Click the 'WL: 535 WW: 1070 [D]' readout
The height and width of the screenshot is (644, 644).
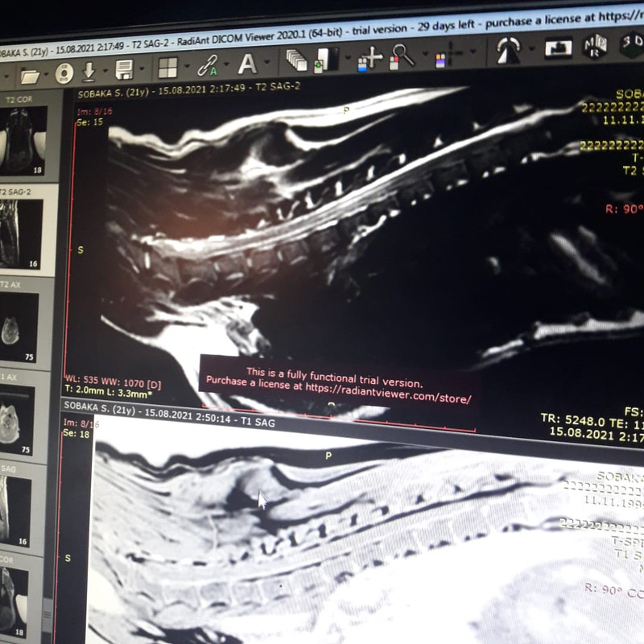(113, 382)
